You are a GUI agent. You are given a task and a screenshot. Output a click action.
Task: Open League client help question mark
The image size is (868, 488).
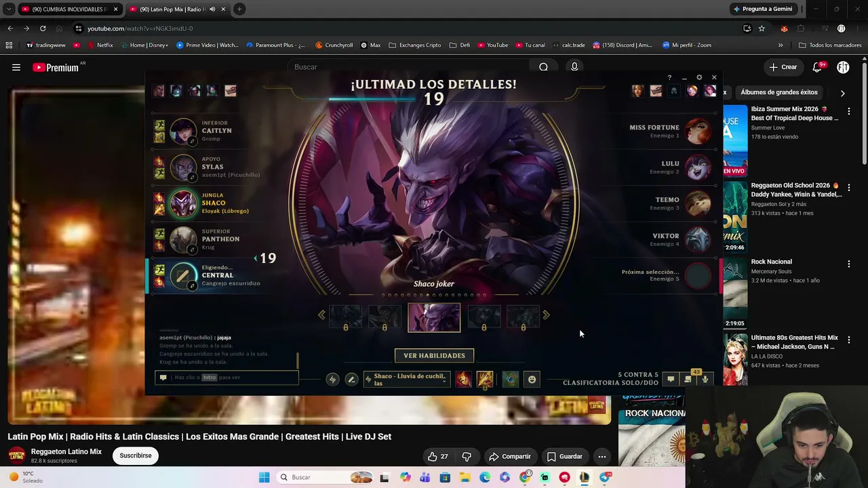(x=669, y=78)
